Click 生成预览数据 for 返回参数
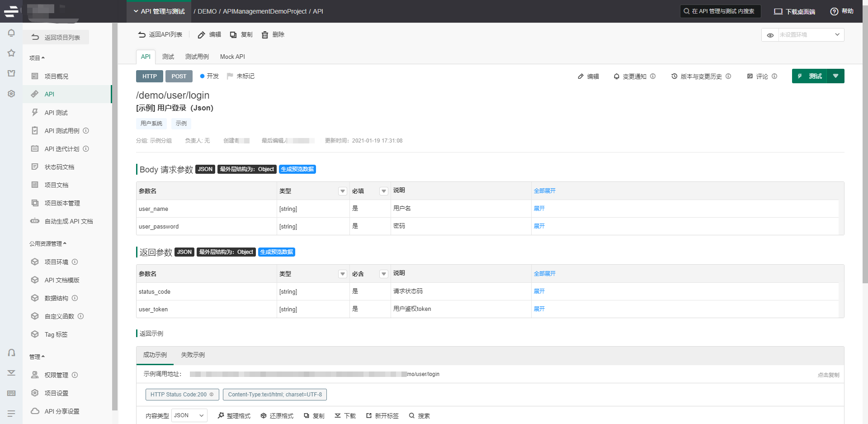868x424 pixels. click(277, 252)
